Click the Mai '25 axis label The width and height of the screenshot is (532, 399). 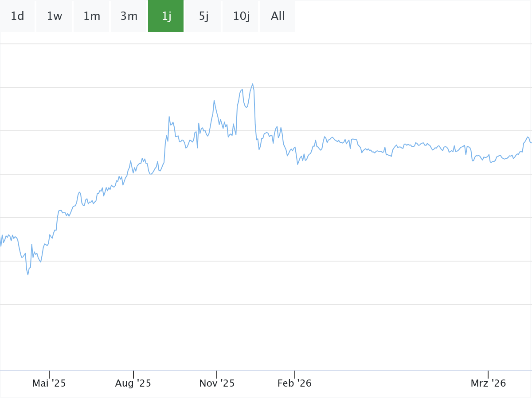point(49,383)
